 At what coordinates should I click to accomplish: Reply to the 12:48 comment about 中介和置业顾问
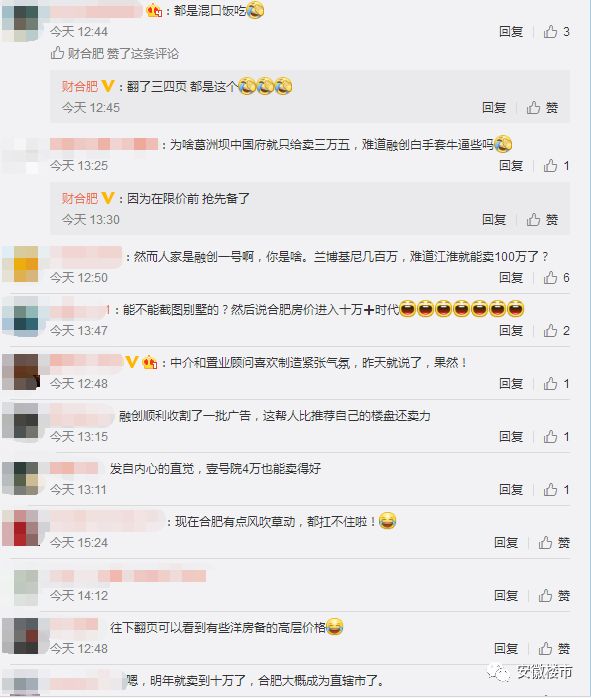click(x=511, y=383)
